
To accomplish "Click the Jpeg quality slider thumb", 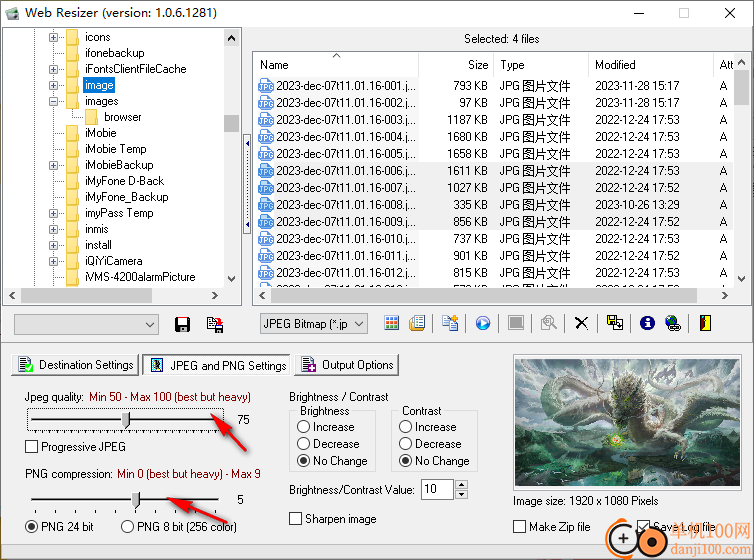I will pyautogui.click(x=126, y=419).
